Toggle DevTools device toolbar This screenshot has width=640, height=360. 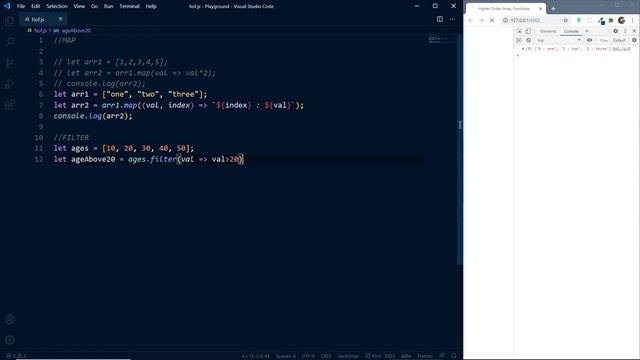[528, 31]
